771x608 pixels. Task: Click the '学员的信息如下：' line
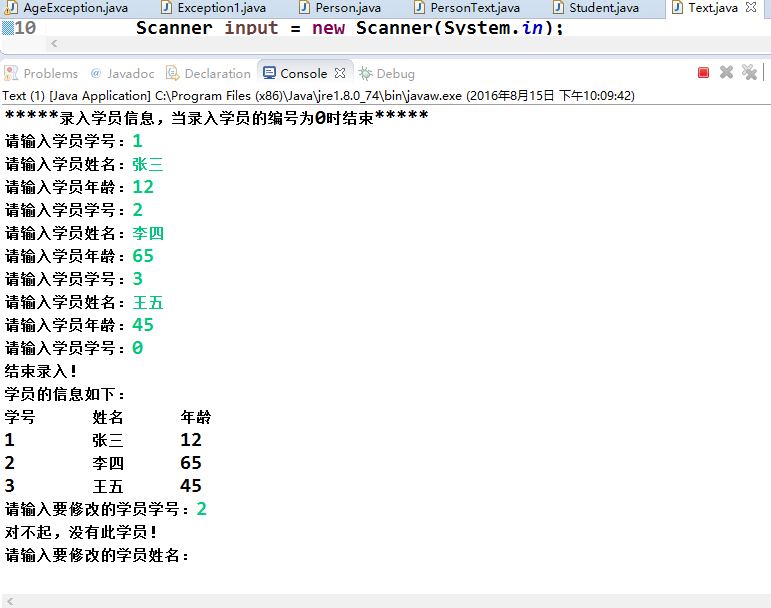pyautogui.click(x=65, y=394)
